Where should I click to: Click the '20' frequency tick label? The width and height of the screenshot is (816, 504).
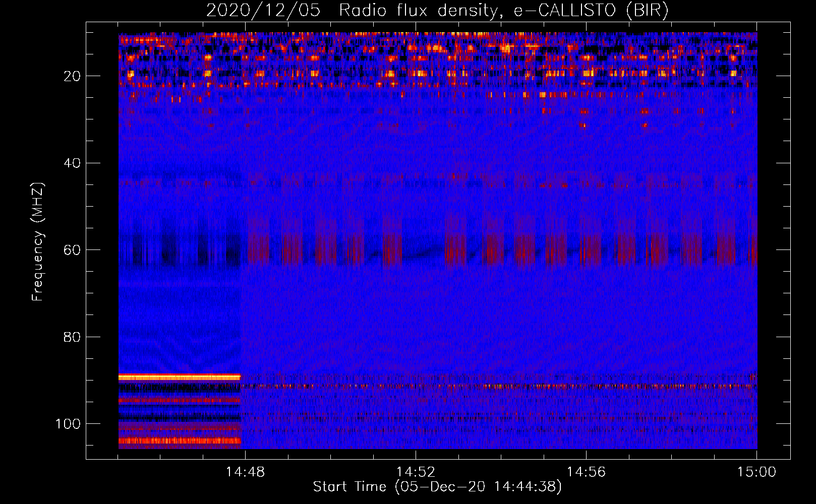coord(72,76)
